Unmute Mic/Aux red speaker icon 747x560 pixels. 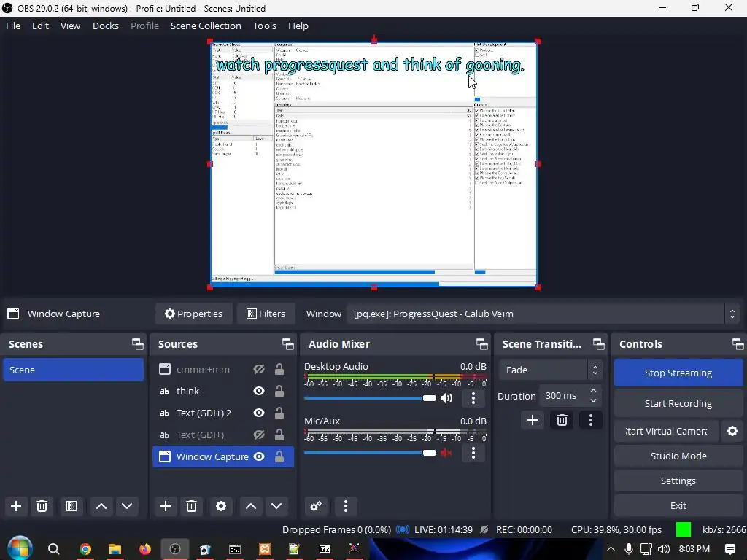click(446, 453)
